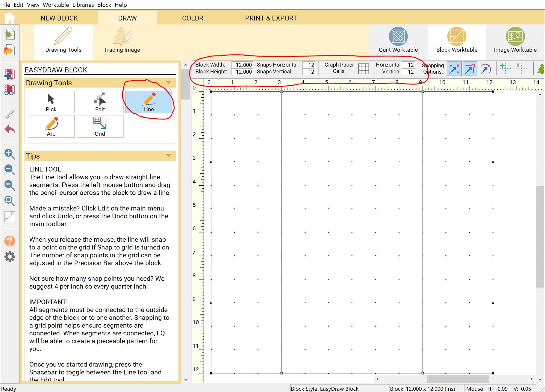Zoom in with the plus magnifier
Screen dimensions: 545x392
click(10, 154)
